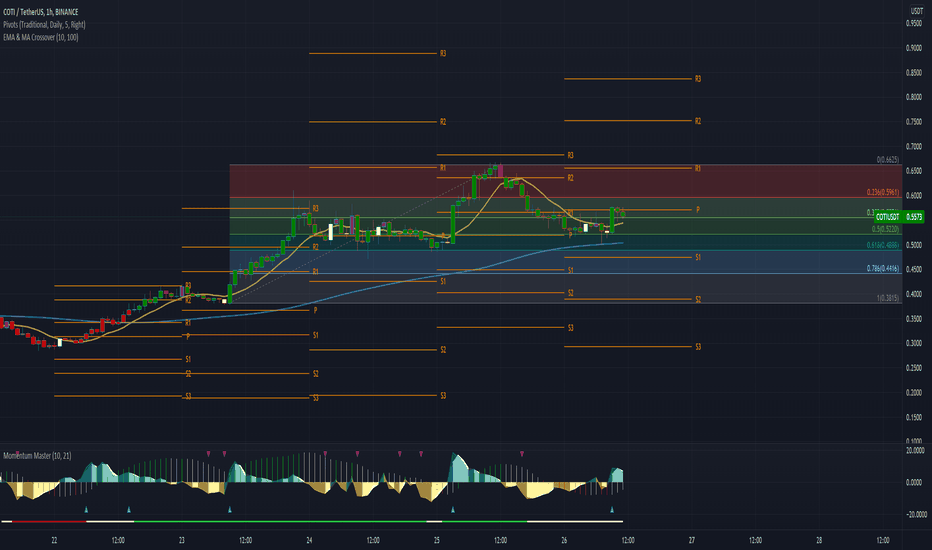Viewport: 932px width, 550px height.
Task: Click the 0.3000 price axis value
Action: 914,343
